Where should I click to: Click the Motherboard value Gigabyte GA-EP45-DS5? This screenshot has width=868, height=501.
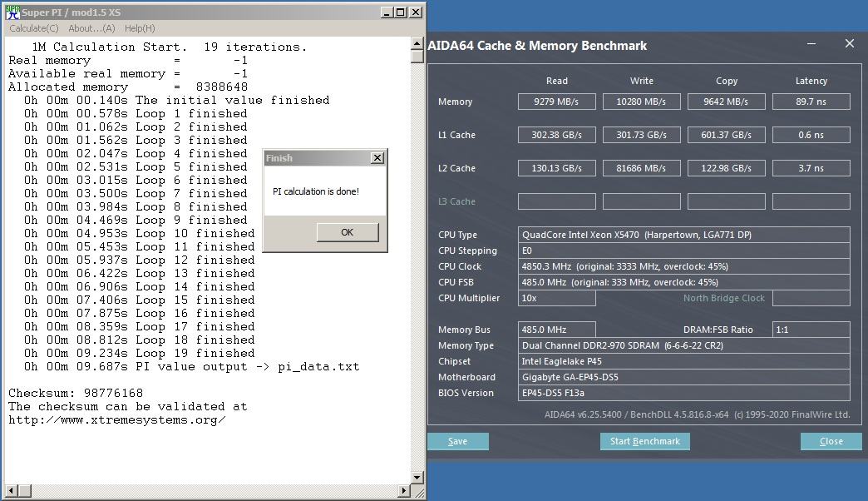tap(684, 377)
